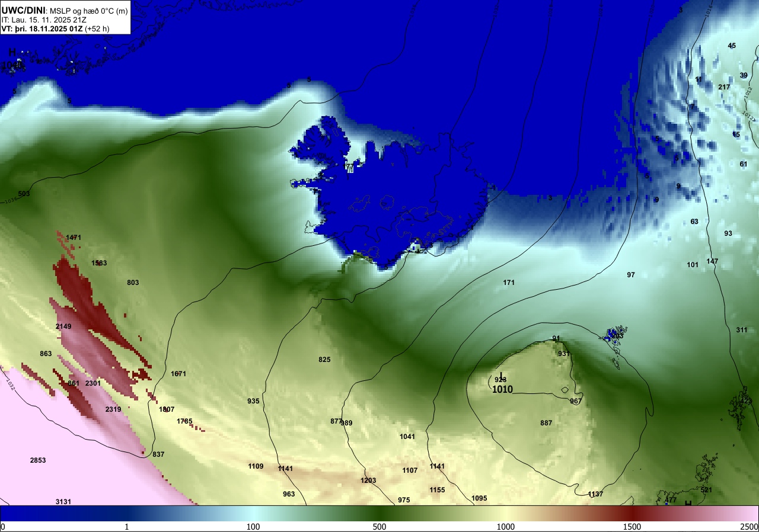Click the map value 1041
Image resolution: width=759 pixels, height=532 pixels.
407,437
